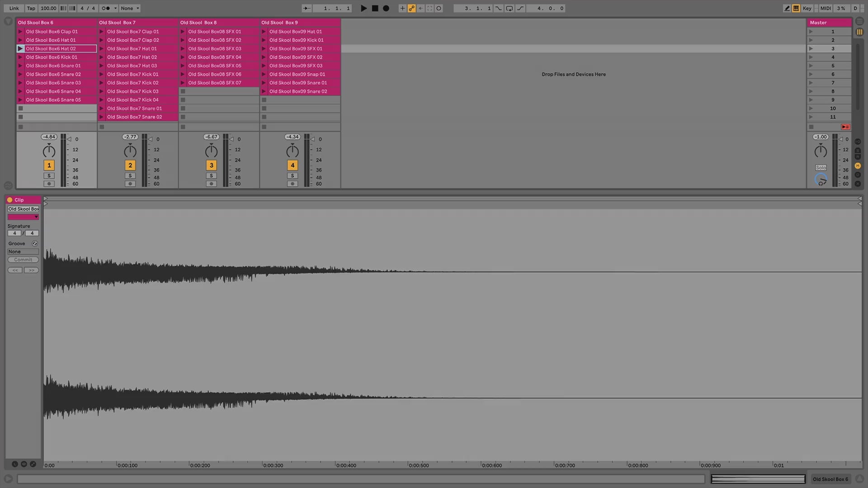Click the tempo field showing 100.00
Viewport: 868px width, 488px height.
(x=48, y=8)
